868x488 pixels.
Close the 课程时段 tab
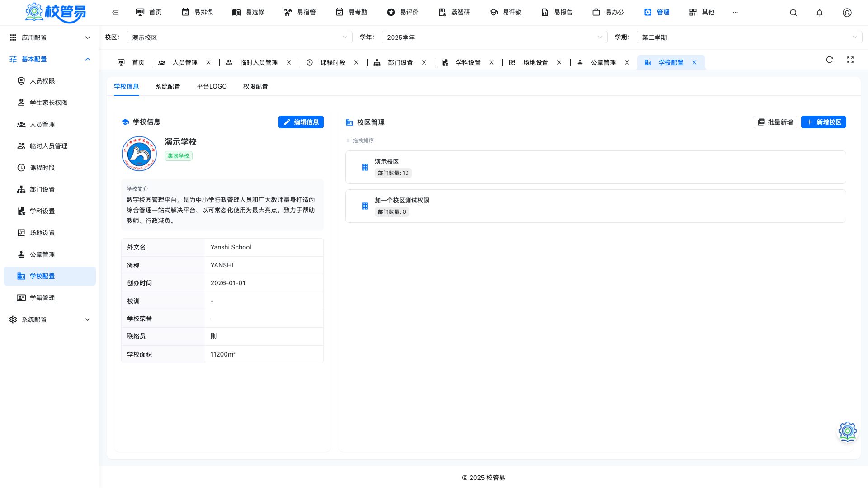tap(356, 62)
